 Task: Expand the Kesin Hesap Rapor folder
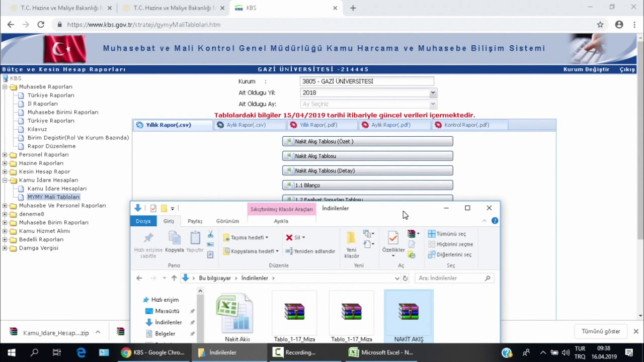(x=5, y=172)
